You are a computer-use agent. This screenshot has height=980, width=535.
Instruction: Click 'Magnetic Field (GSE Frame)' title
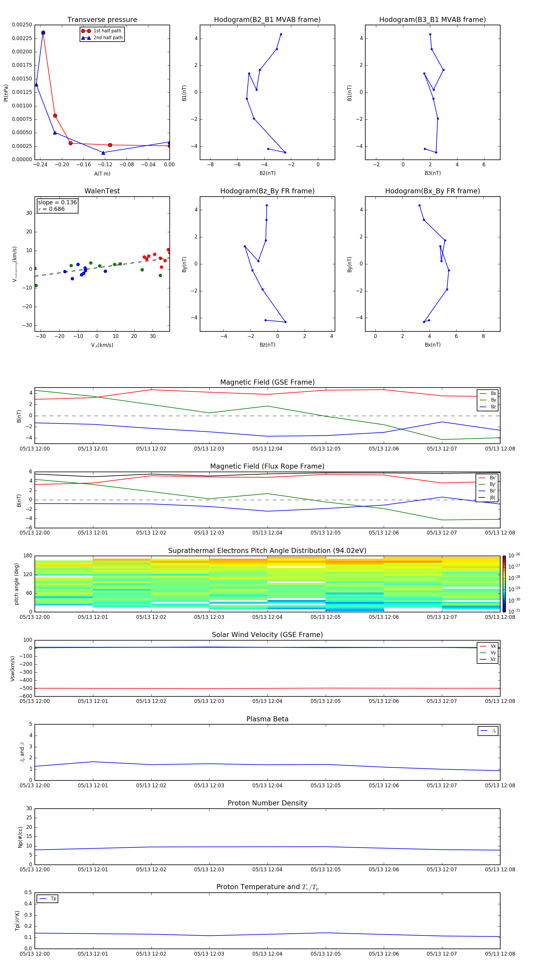(267, 382)
